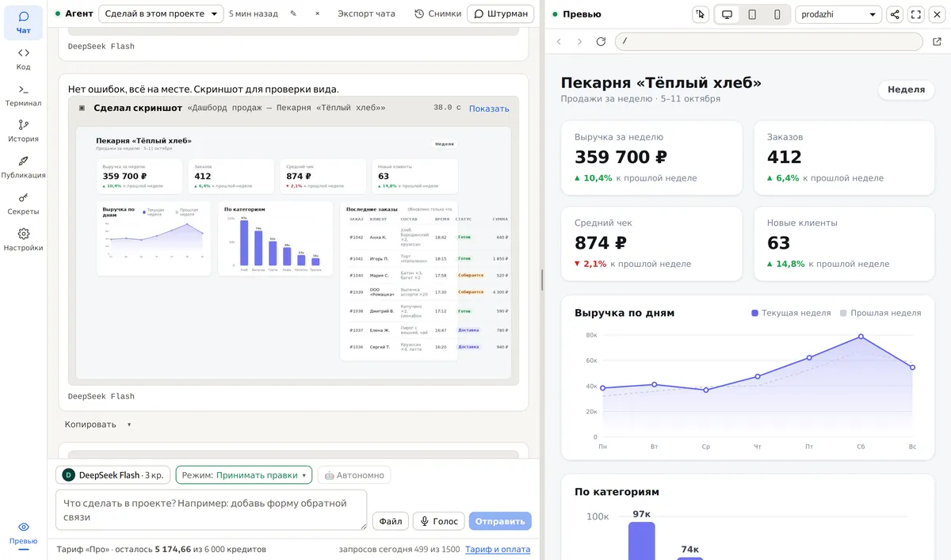Viewport: 951px width, 560px height.
Task: Click the Сб peak point on the revenue chart
Action: pyautogui.click(x=861, y=337)
